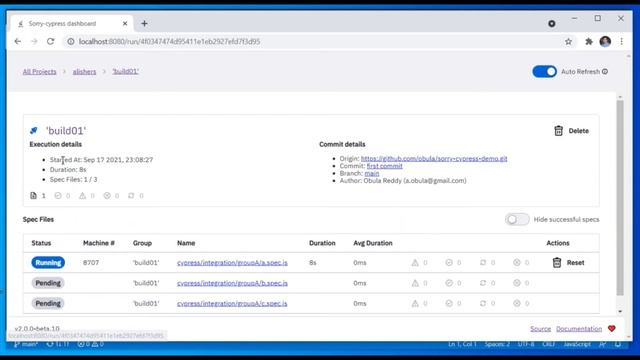The height and width of the screenshot is (360, 640).
Task: Click the Machine # column header
Action: [99, 243]
